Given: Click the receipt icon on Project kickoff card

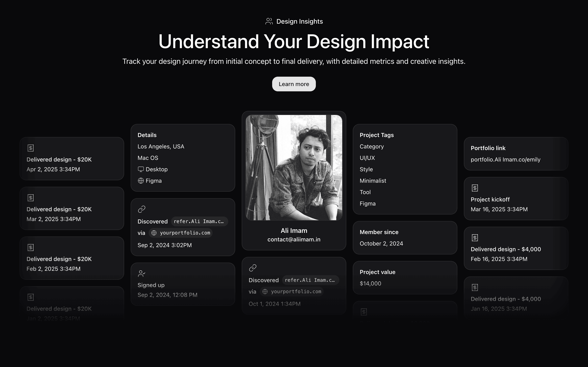Looking at the screenshot, I should click(x=475, y=188).
